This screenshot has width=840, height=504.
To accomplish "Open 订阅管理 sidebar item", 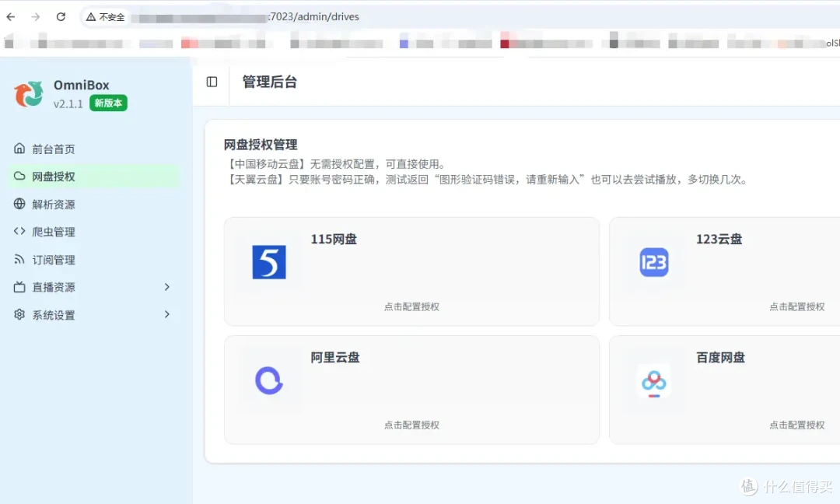I will tap(94, 260).
